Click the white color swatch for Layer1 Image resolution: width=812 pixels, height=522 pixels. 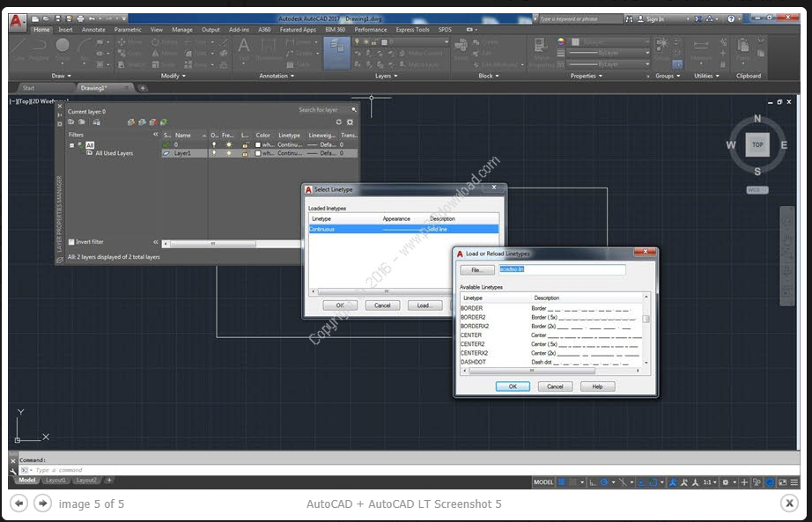258,153
